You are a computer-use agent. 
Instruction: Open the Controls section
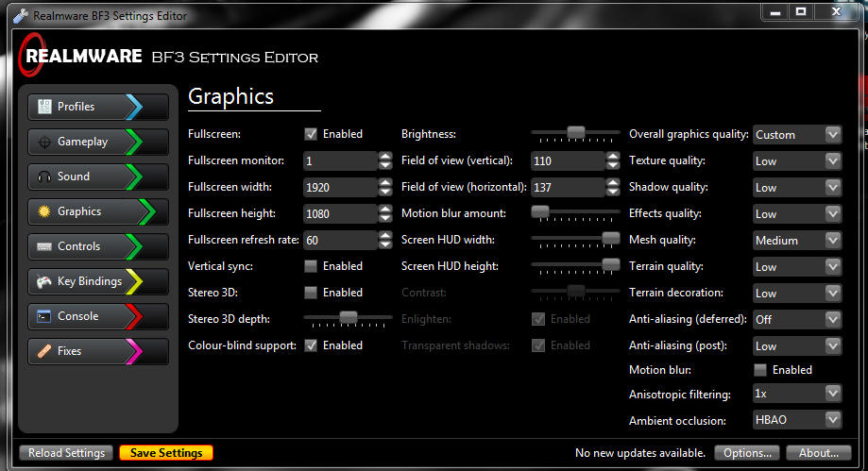(98, 246)
